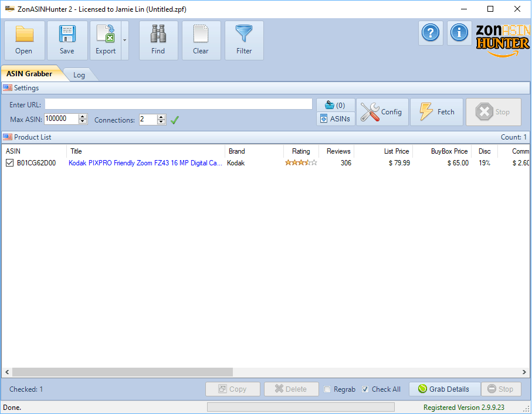Image resolution: width=532 pixels, height=414 pixels.
Task: Enable the Regrab checkbox
Action: pos(327,389)
